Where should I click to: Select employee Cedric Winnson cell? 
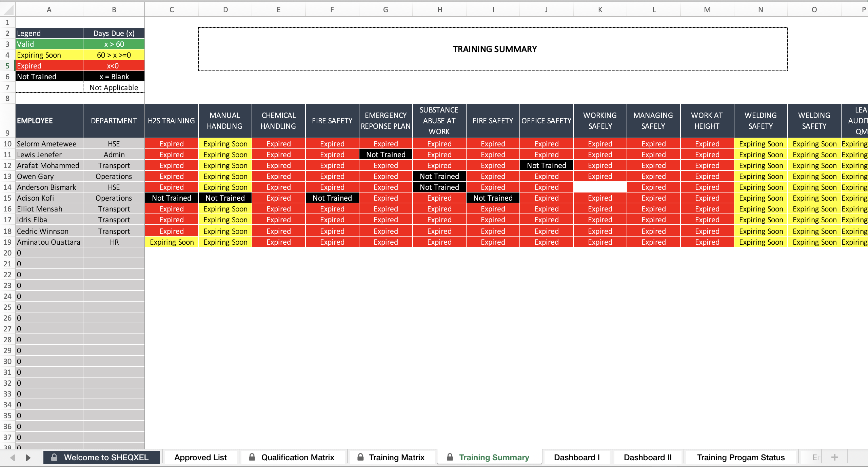click(49, 231)
